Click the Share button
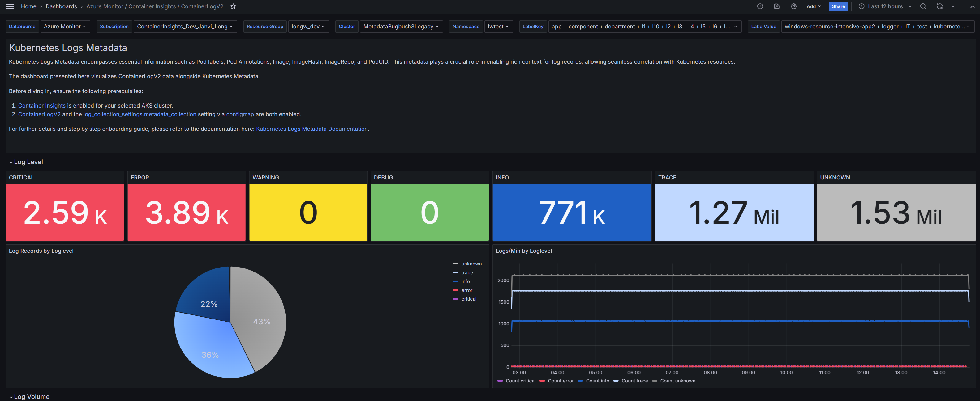 pyautogui.click(x=839, y=6)
